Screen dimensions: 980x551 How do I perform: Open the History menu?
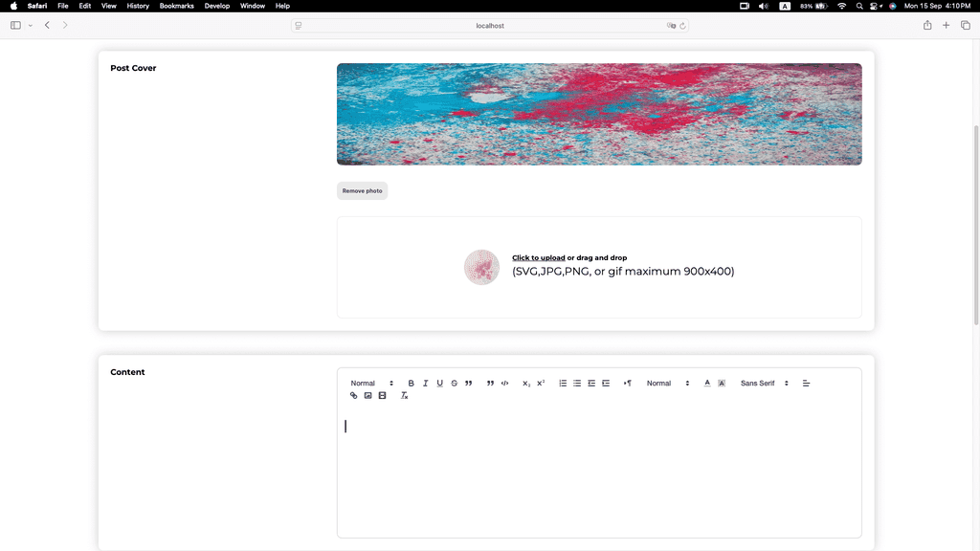click(x=138, y=6)
